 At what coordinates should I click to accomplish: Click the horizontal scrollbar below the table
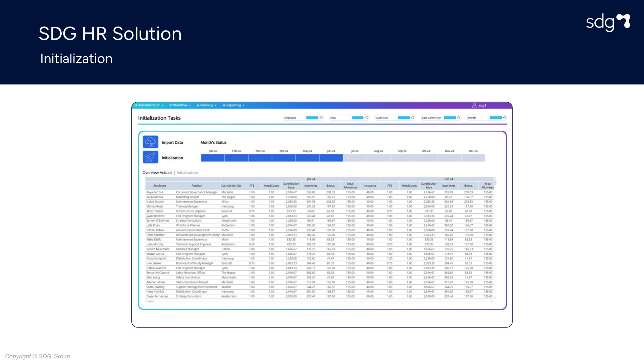tap(151, 301)
